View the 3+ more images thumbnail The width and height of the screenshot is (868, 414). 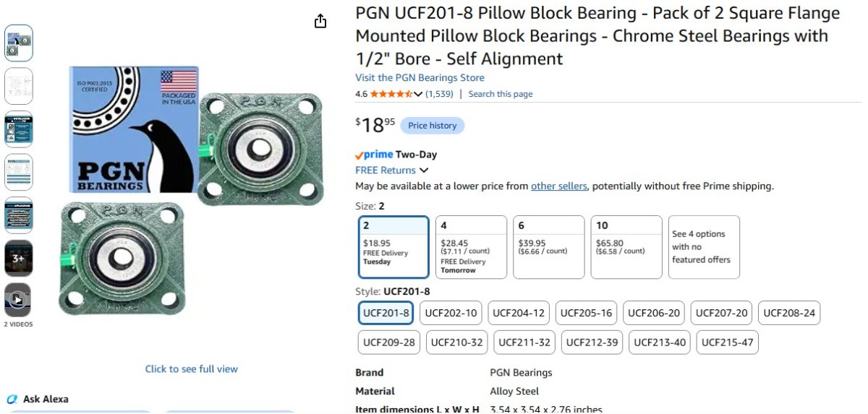18,258
